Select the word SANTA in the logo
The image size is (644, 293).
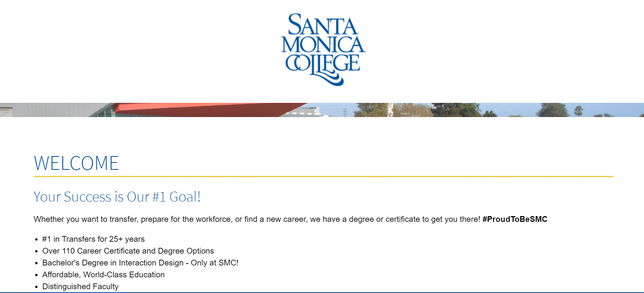tap(322, 24)
